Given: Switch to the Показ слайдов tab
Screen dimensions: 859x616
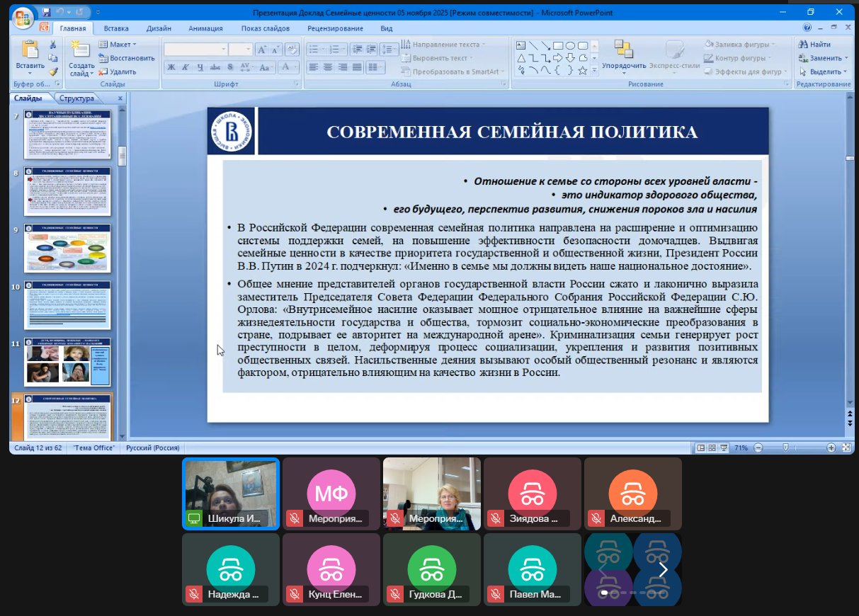Looking at the screenshot, I should click(x=265, y=28).
